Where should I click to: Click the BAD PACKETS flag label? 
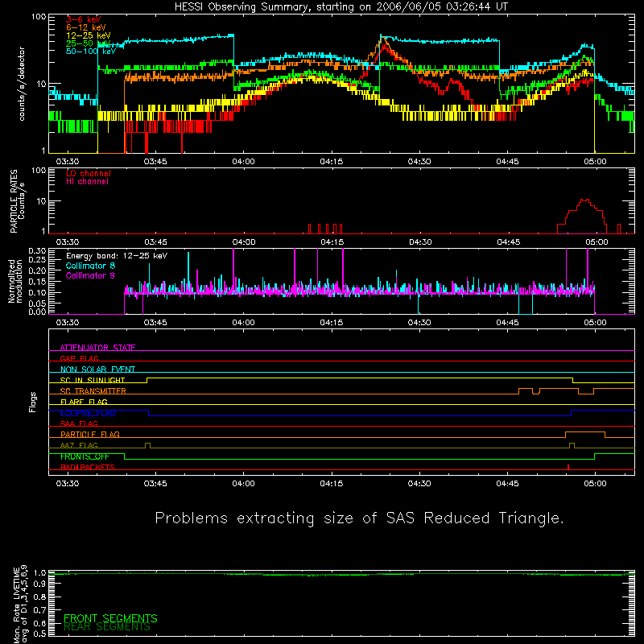pyautogui.click(x=88, y=467)
